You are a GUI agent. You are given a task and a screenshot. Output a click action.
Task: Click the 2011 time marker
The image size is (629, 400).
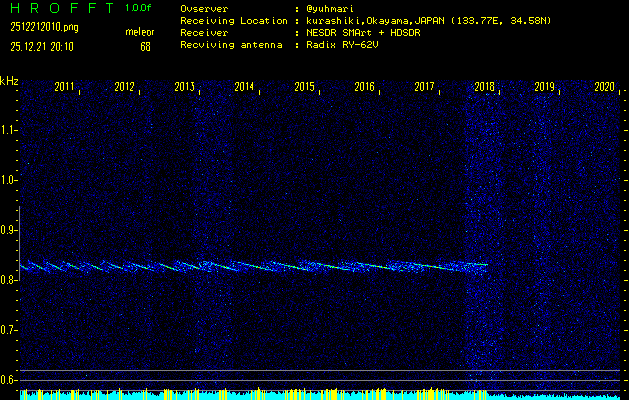pos(65,87)
